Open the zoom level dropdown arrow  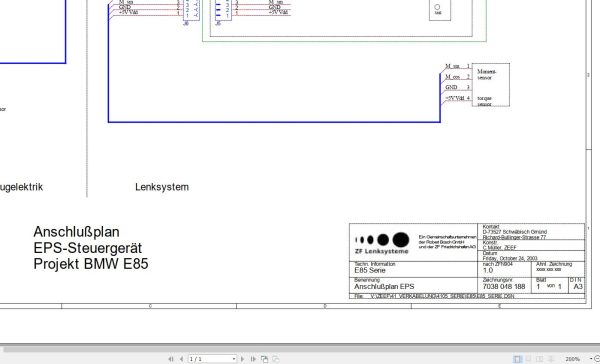(x=591, y=359)
